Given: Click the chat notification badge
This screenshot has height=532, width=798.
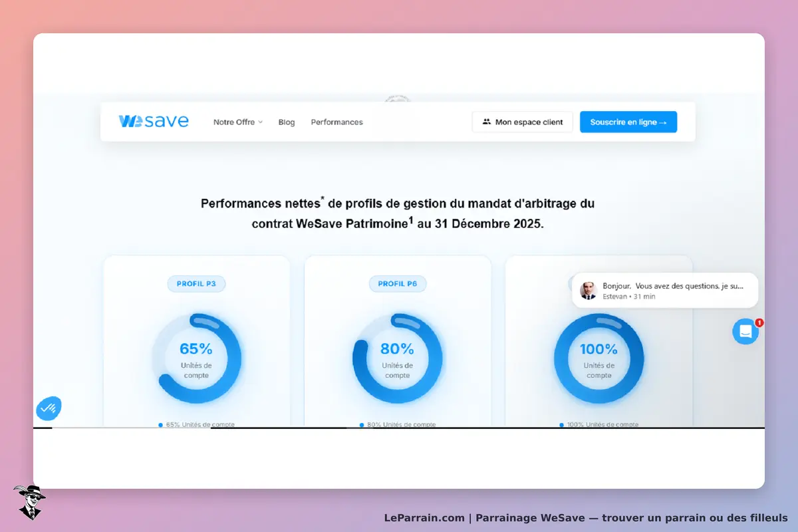Looking at the screenshot, I should click(759, 323).
